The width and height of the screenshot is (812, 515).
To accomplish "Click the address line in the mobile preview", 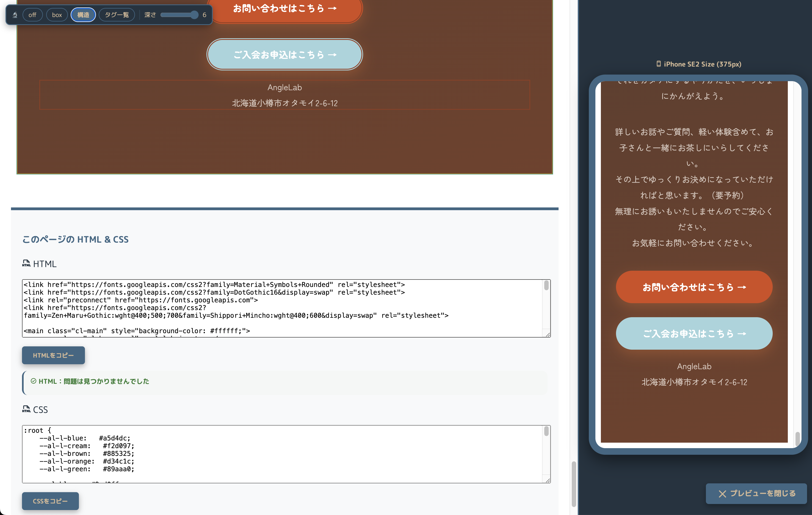I will point(694,382).
